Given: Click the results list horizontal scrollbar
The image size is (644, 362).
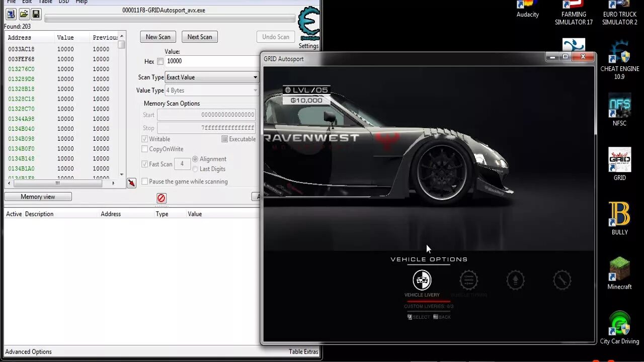Looking at the screenshot, I should tap(61, 184).
